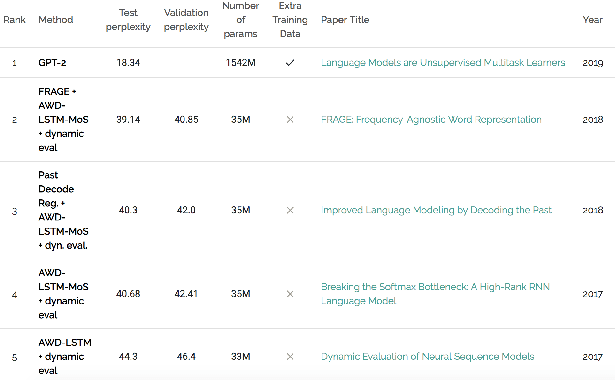Click the checkmark icon in GPT-2 row
Screen dimensions: 616x380
pos(290,63)
